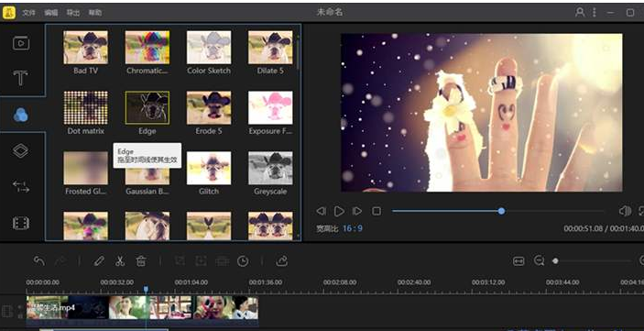Open the film strip Elements sidebar icon

21,224
